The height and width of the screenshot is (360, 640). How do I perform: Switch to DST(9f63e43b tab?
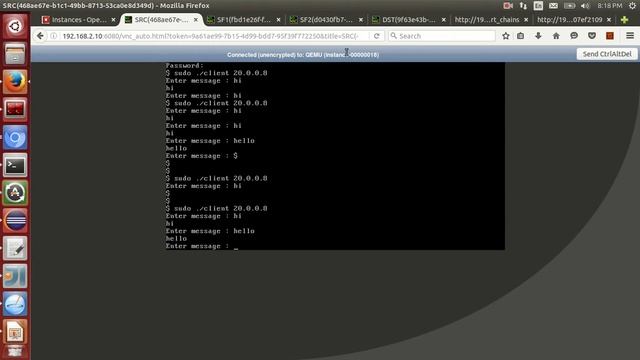tap(409, 20)
